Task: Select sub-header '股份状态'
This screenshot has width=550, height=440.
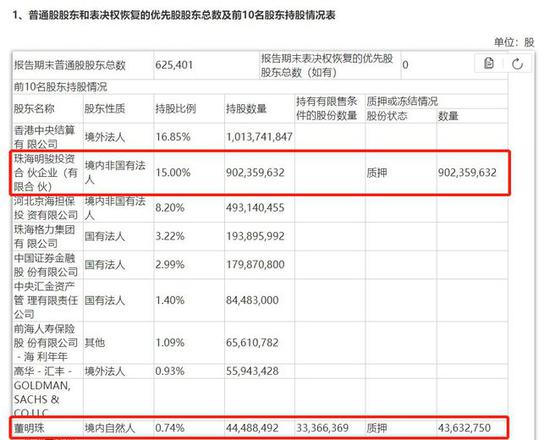Action: tap(387, 116)
